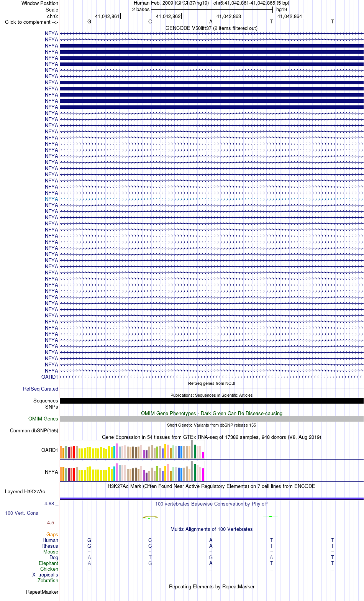Open 'Publications: Sequences in Scientific Articles' title

coord(212,395)
